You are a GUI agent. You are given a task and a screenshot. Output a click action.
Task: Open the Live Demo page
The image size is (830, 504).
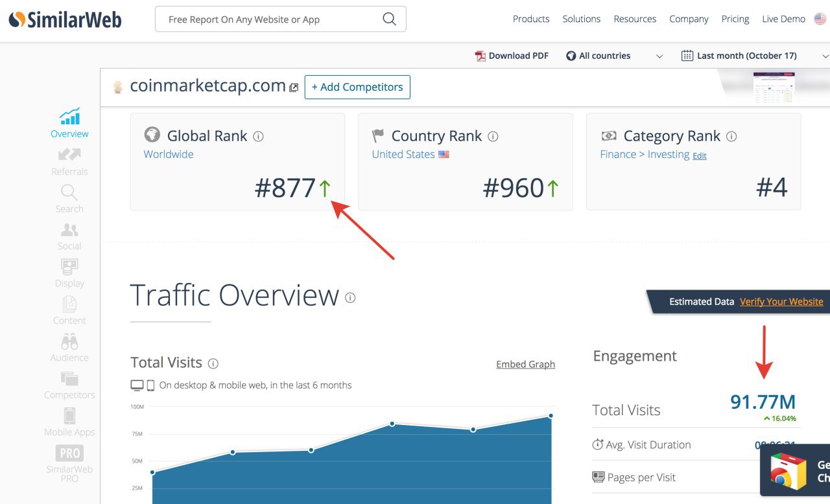(783, 19)
